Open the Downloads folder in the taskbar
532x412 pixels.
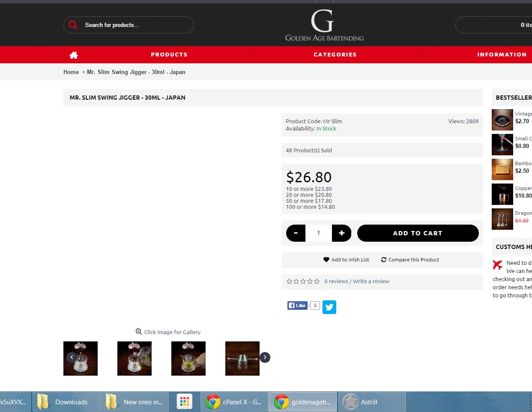[x=66, y=402]
